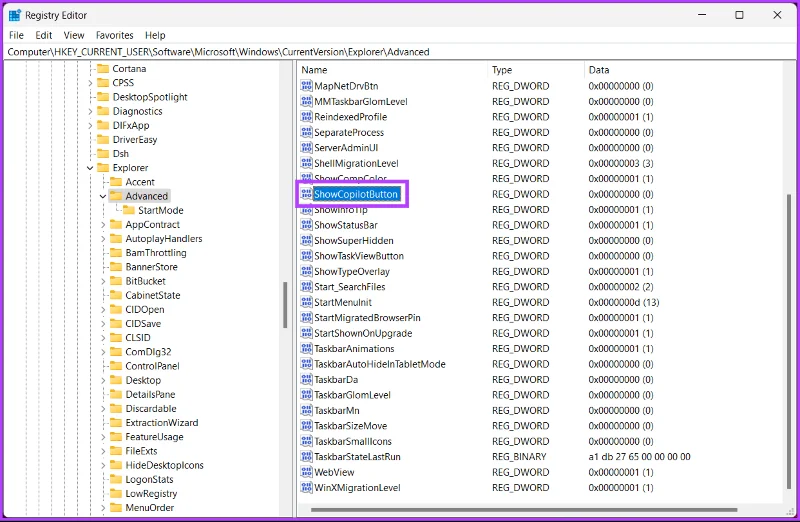Select the DesktopSpotlight key

pos(150,97)
